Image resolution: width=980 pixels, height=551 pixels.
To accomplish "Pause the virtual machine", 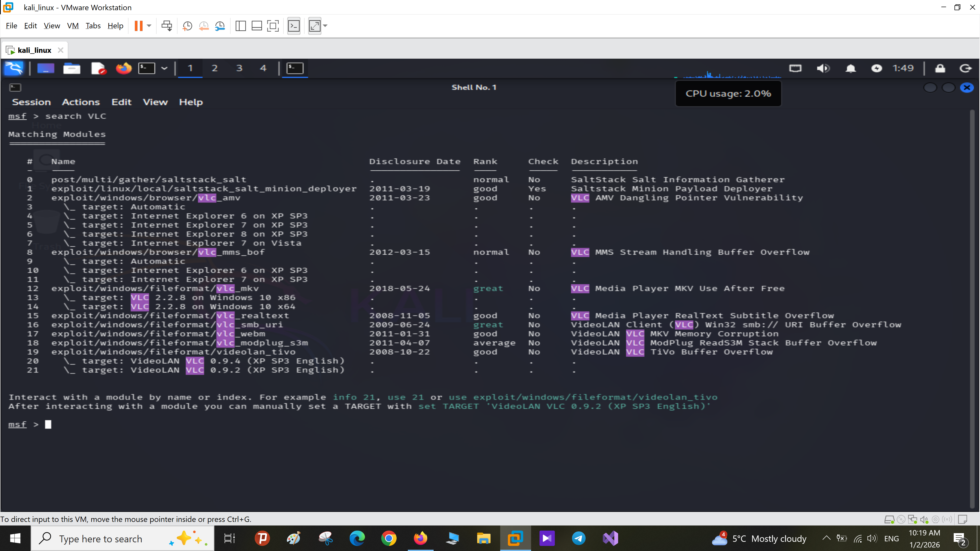I will (x=139, y=26).
